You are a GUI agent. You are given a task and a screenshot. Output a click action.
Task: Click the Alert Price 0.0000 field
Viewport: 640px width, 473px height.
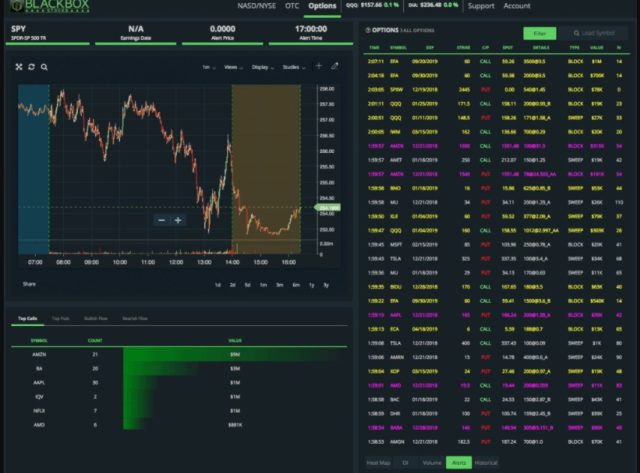pos(222,33)
